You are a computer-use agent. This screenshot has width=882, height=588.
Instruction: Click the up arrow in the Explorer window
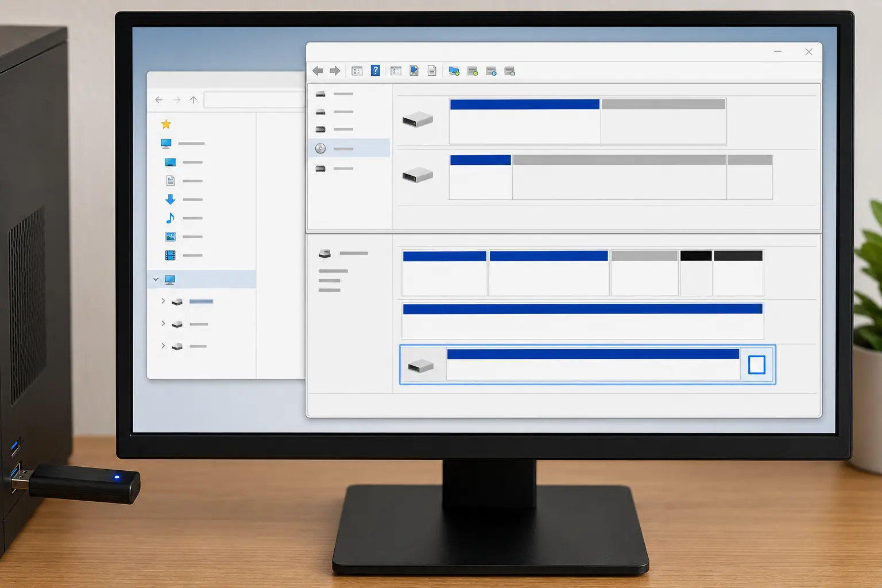point(194,100)
